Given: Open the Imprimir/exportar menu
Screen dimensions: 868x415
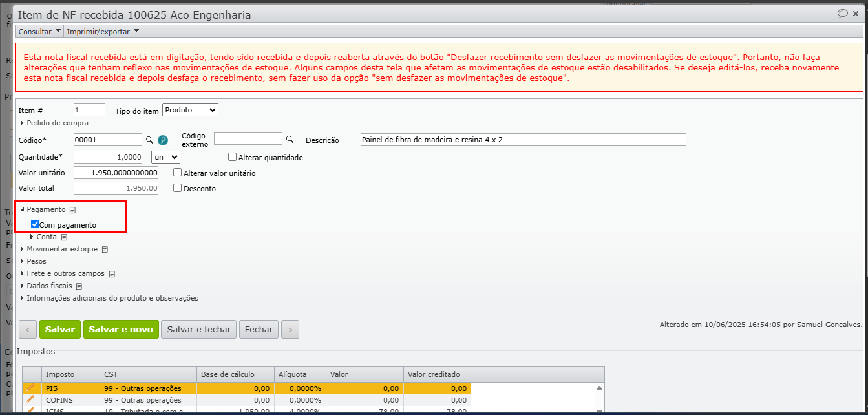Looking at the screenshot, I should pyautogui.click(x=102, y=31).
